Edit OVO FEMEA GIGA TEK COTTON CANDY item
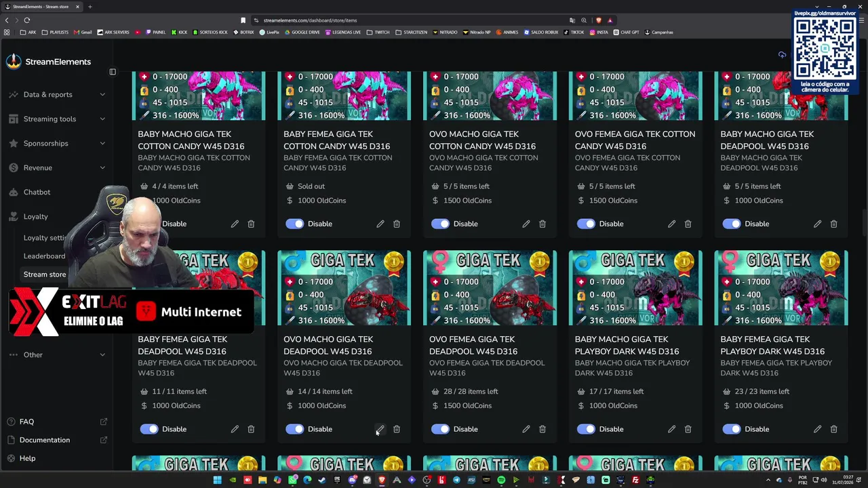 pyautogui.click(x=672, y=224)
